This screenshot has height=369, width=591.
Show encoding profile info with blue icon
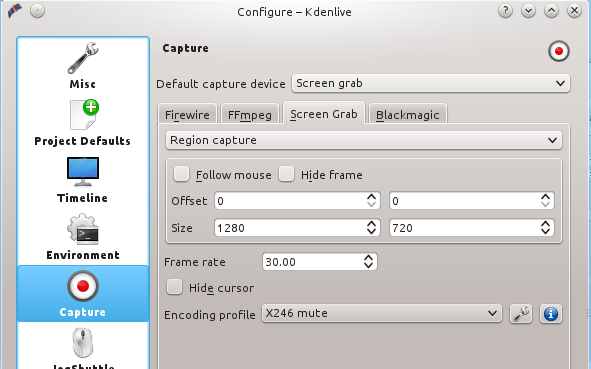(551, 314)
